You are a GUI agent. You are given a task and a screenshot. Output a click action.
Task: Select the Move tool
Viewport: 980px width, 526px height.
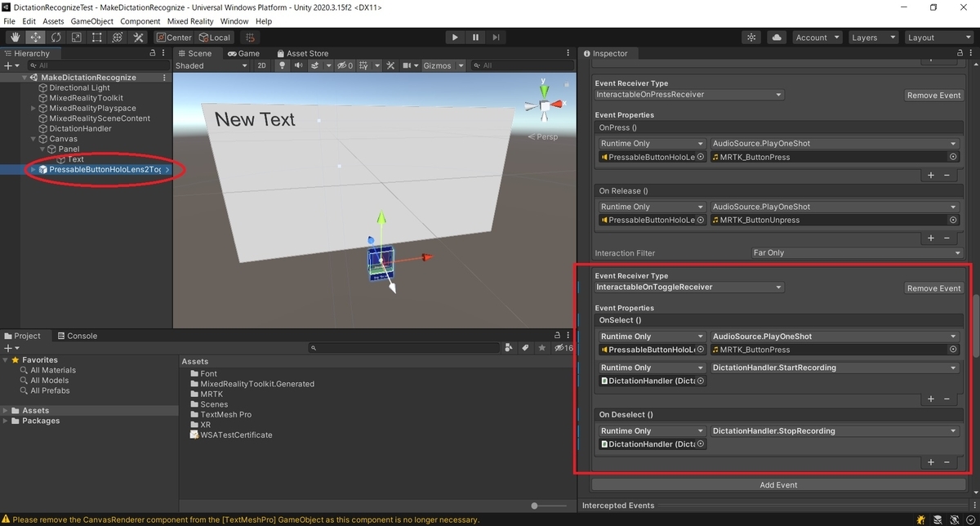pos(35,38)
